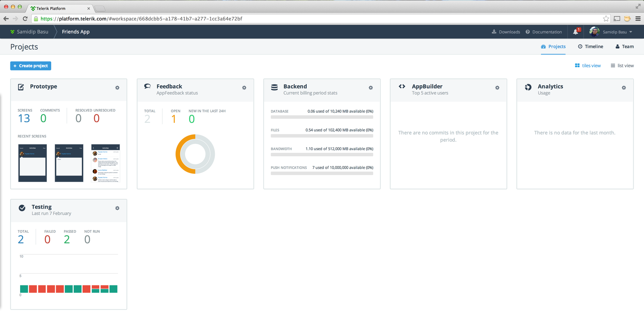Open the notifications bell
644x318 pixels.
tap(576, 32)
